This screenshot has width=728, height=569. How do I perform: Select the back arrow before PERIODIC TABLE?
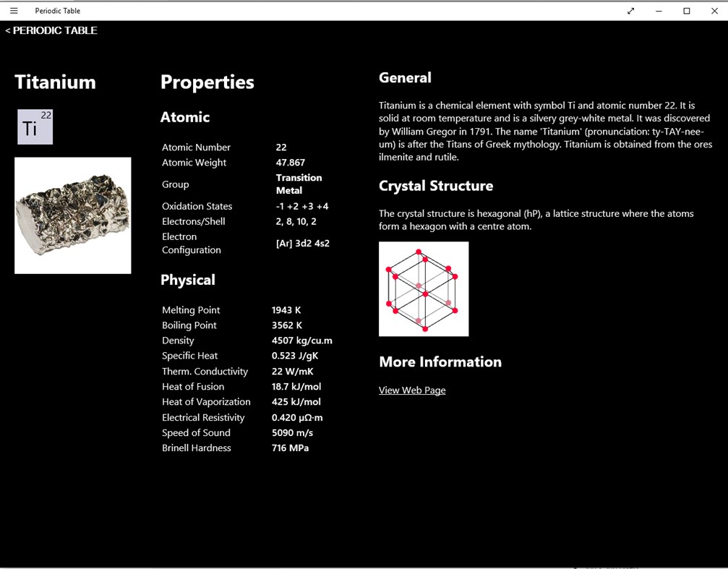pos(8,30)
